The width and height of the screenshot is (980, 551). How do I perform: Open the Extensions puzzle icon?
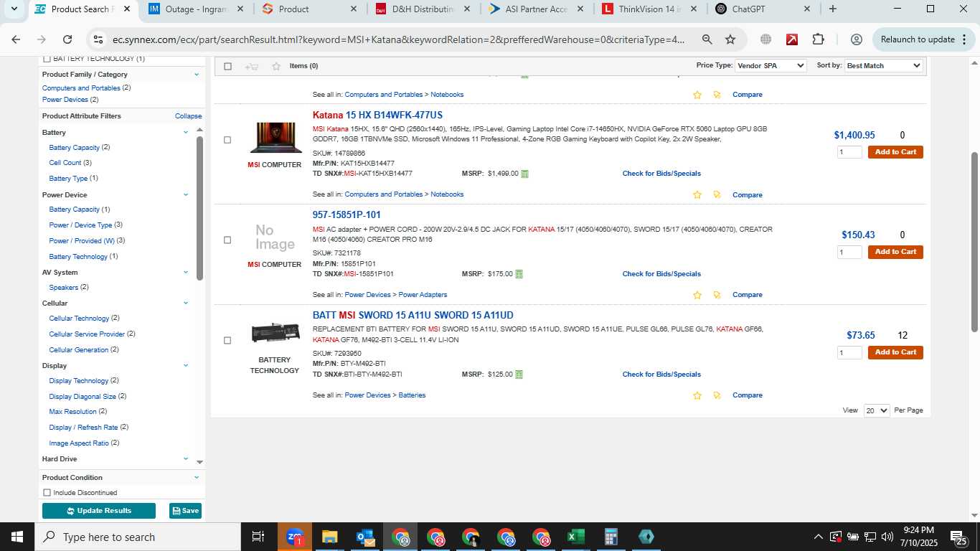[x=818, y=39]
